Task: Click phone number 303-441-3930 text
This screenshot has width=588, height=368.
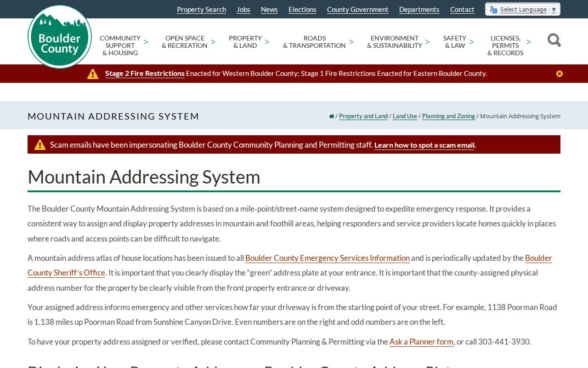Action: click(x=504, y=342)
